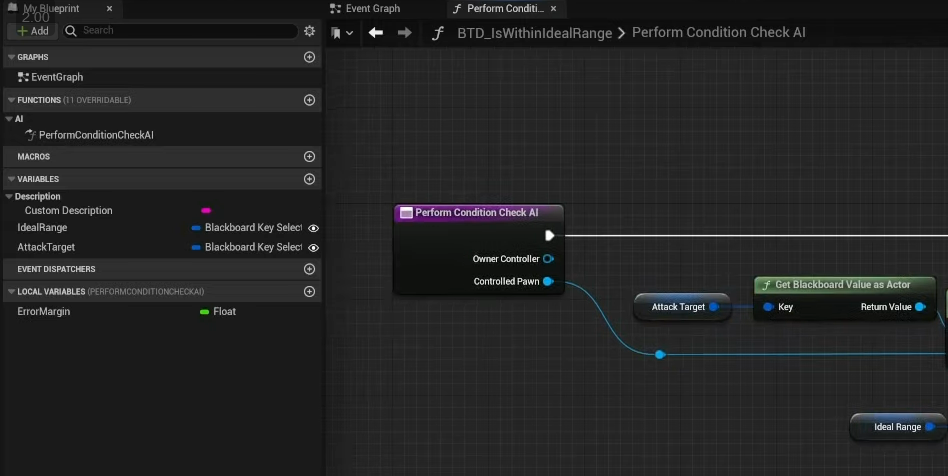
Task: Close the Perform Condition Check tab
Action: [553, 9]
